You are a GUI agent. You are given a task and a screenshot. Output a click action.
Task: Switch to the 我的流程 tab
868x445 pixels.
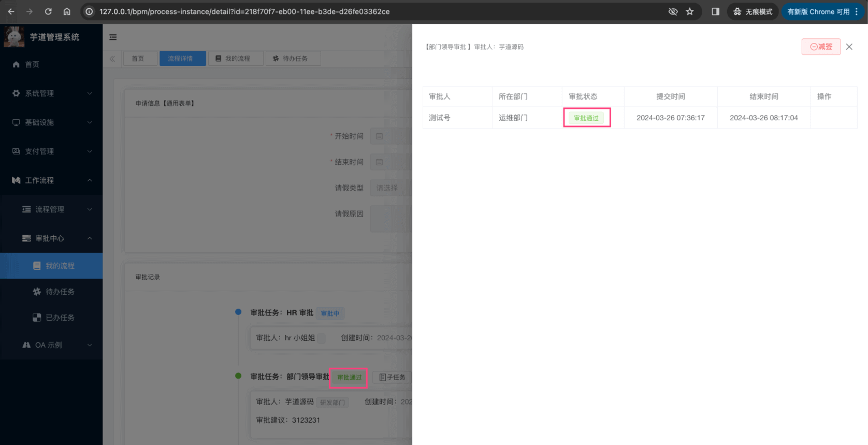pyautogui.click(x=236, y=59)
